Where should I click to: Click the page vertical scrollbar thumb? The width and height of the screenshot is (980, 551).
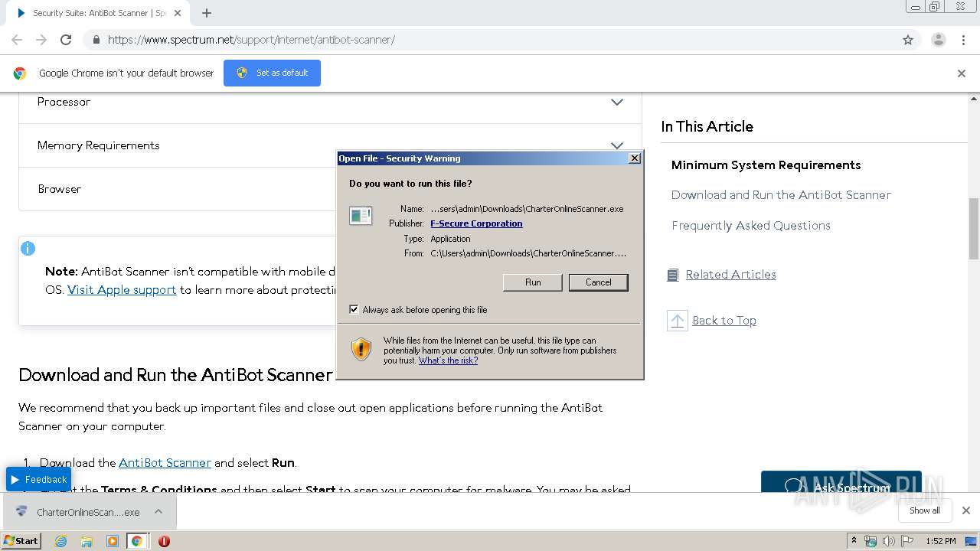pyautogui.click(x=974, y=228)
